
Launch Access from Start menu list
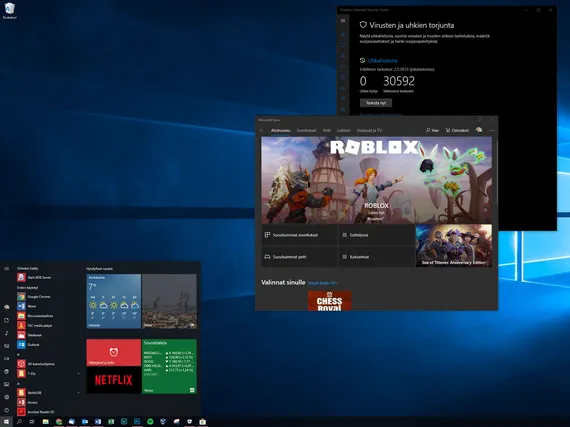(x=48, y=402)
